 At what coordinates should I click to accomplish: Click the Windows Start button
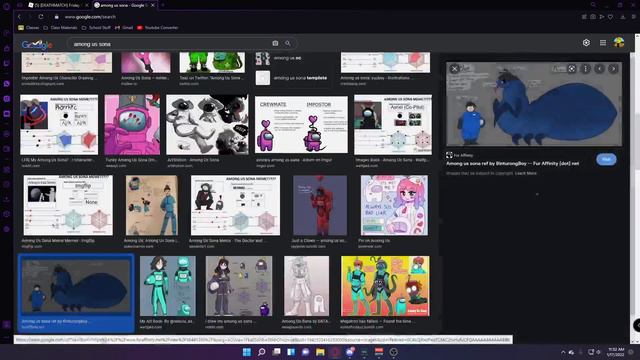click(x=247, y=352)
